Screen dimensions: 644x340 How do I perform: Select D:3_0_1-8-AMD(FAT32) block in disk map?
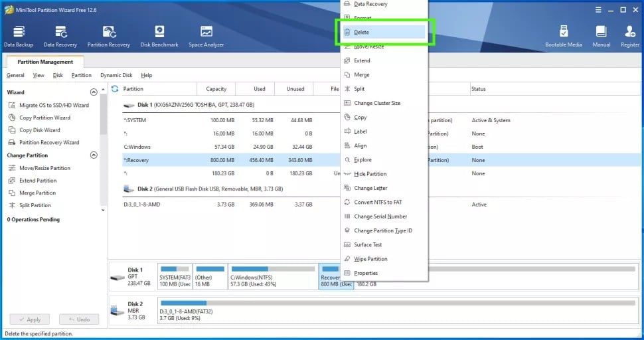(x=398, y=311)
